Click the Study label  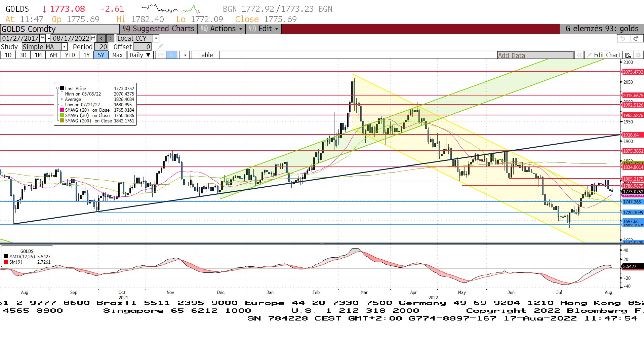9,47
